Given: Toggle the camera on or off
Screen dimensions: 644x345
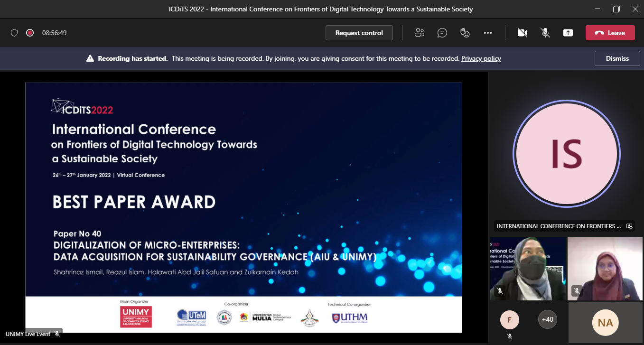Looking at the screenshot, I should [523, 33].
